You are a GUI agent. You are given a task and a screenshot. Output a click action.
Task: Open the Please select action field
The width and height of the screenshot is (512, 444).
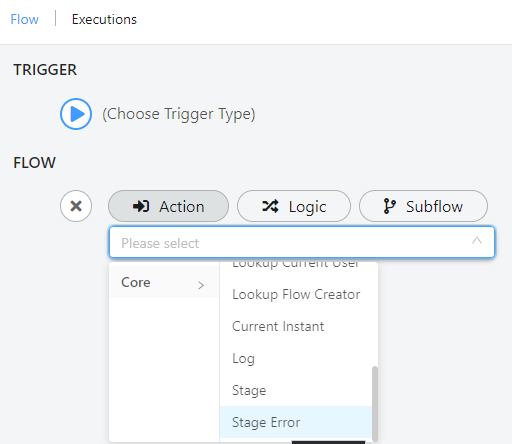[x=302, y=242]
